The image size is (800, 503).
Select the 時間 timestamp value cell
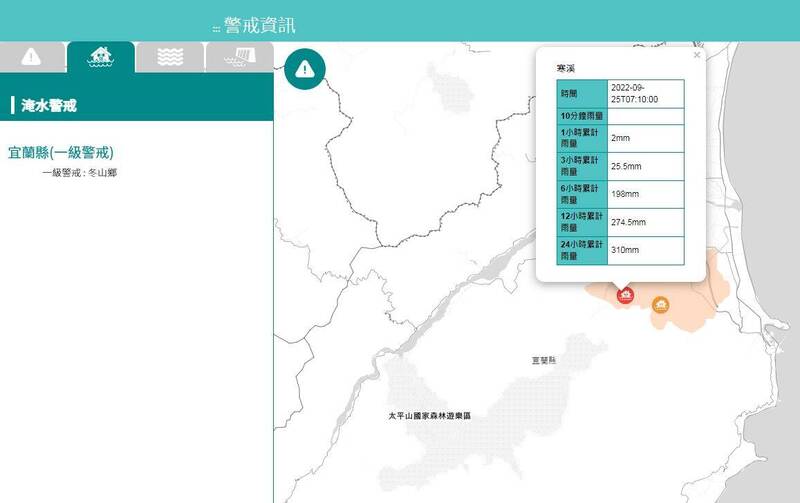point(645,93)
